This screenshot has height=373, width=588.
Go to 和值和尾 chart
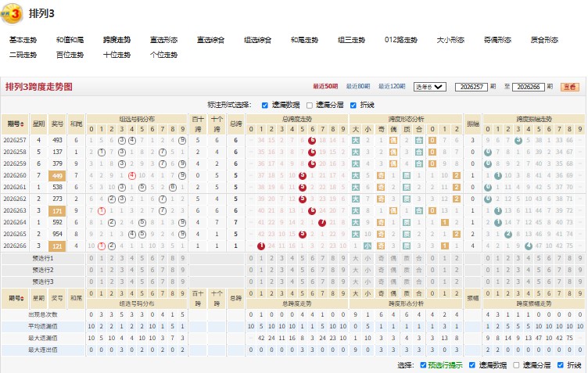click(x=70, y=40)
